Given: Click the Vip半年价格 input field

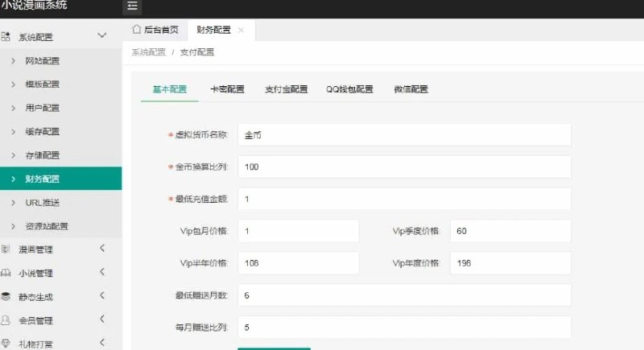Looking at the screenshot, I should (298, 263).
